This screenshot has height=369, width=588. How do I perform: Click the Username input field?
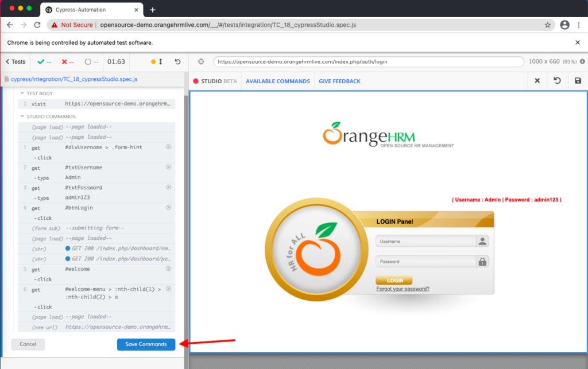pos(425,242)
